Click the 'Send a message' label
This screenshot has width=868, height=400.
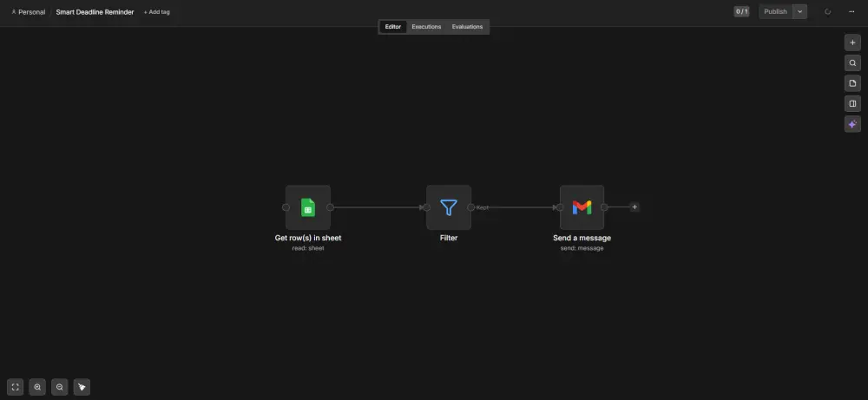click(x=582, y=238)
